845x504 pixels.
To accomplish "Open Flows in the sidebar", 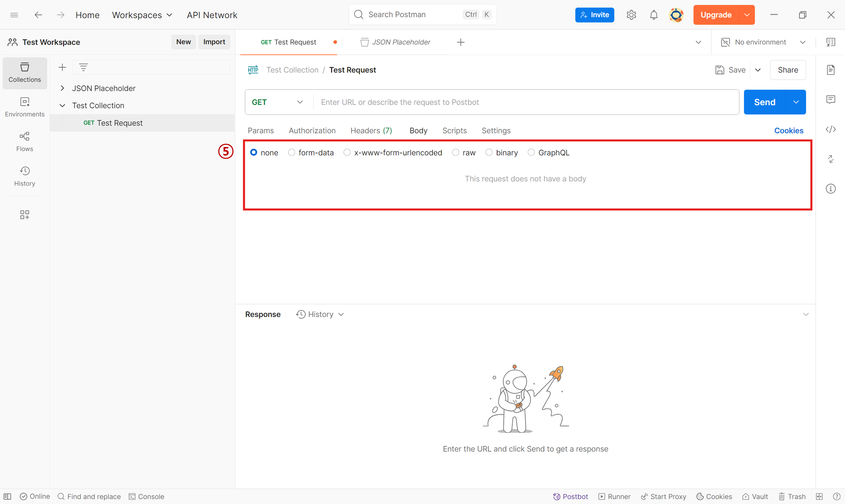I will pos(25,142).
